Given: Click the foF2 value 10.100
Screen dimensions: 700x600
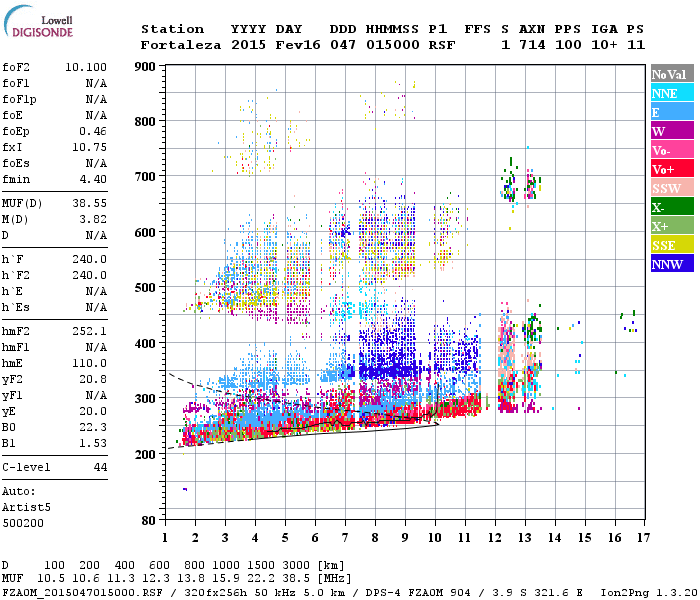Looking at the screenshot, I should pyautogui.click(x=86, y=67).
